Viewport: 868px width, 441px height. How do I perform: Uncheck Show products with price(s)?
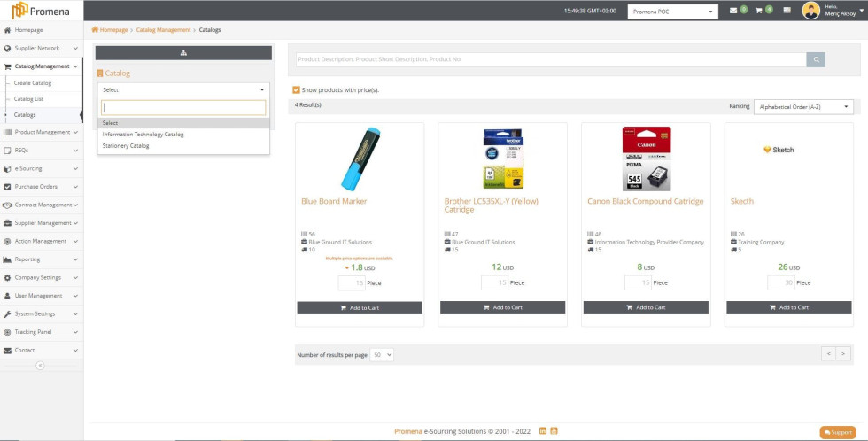click(297, 89)
